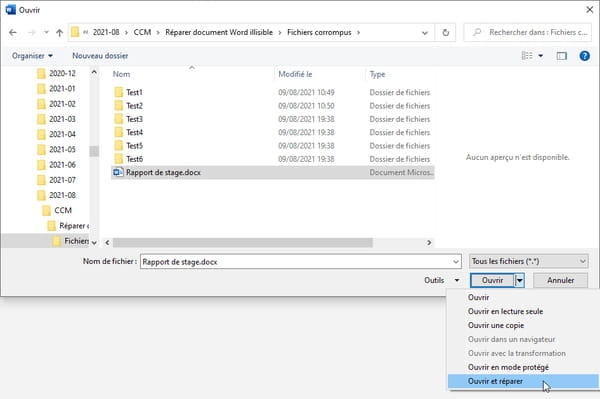
Task: Choose Ouvrir et réparer
Action: tap(523, 381)
